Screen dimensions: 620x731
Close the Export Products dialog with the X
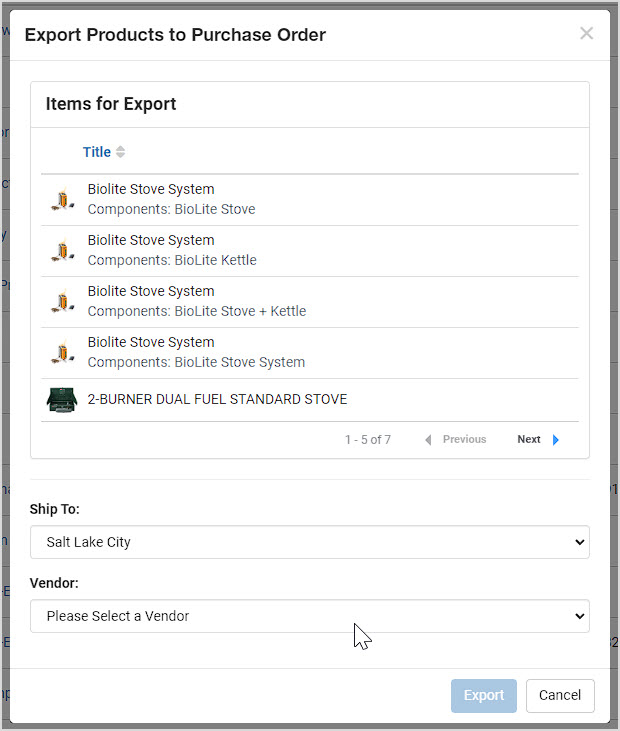point(586,34)
